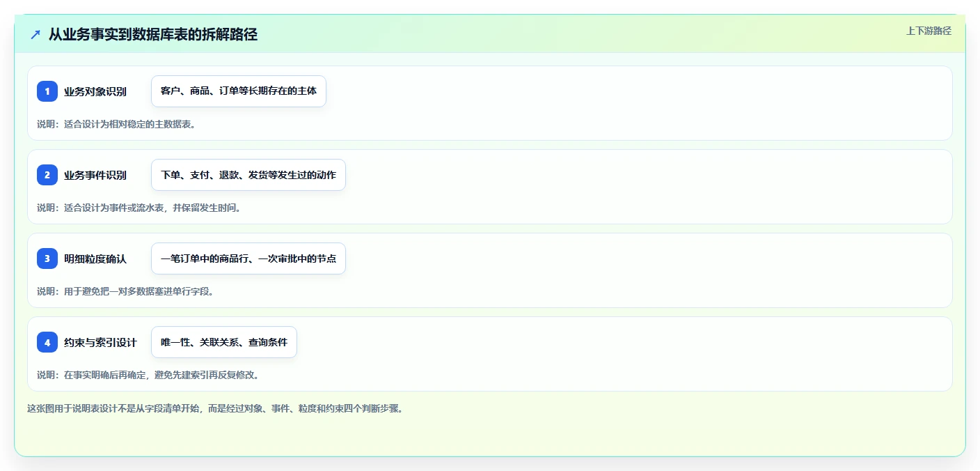Click the footer sentence starting 这张图用于说明表设计
Image resolution: width=980 pixels, height=471 pixels.
(x=215, y=408)
